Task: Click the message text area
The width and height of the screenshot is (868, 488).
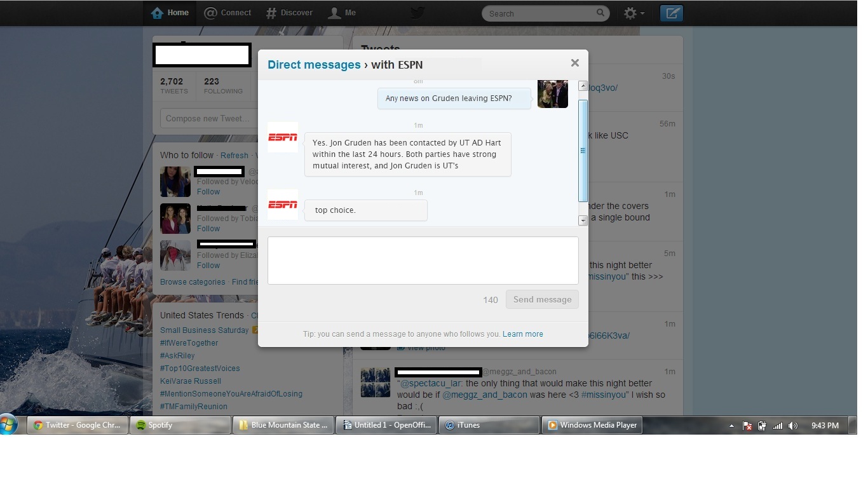Action: point(423,261)
